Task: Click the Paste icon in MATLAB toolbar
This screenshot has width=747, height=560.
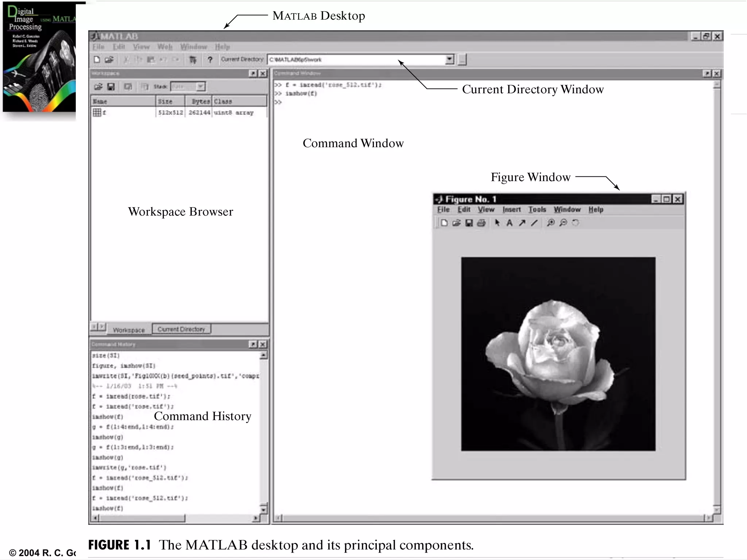Action: click(151, 59)
